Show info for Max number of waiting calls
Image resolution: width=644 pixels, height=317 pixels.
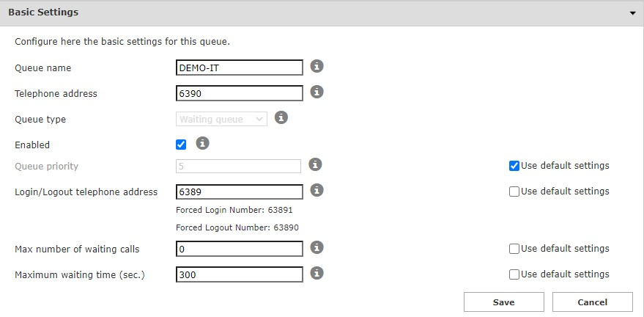click(x=317, y=248)
